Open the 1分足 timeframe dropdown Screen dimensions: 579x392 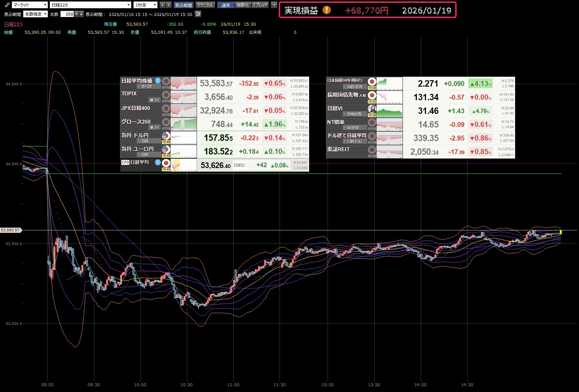click(145, 5)
